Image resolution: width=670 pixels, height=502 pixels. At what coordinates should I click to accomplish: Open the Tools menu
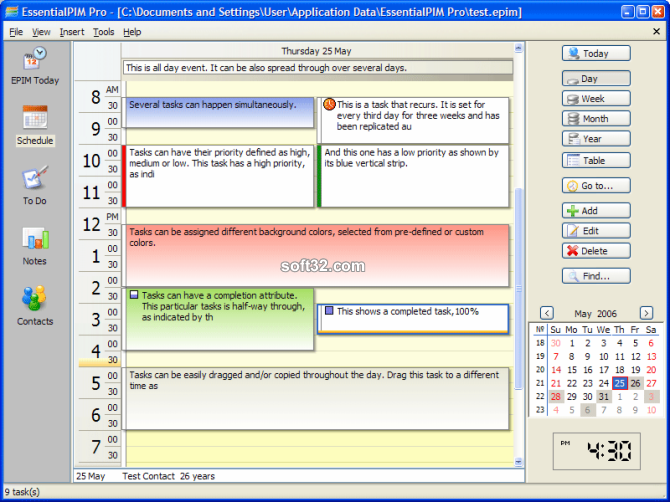pyautogui.click(x=103, y=32)
